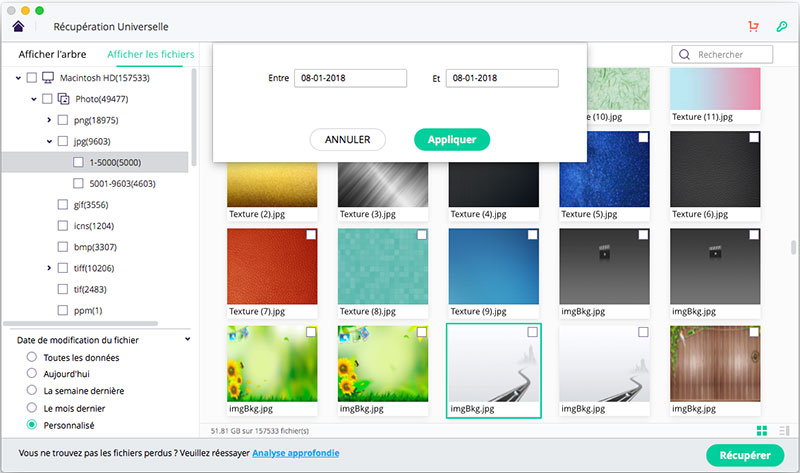The image size is (800, 473).
Task: Check the png(18975) checkbox
Action: tap(63, 120)
